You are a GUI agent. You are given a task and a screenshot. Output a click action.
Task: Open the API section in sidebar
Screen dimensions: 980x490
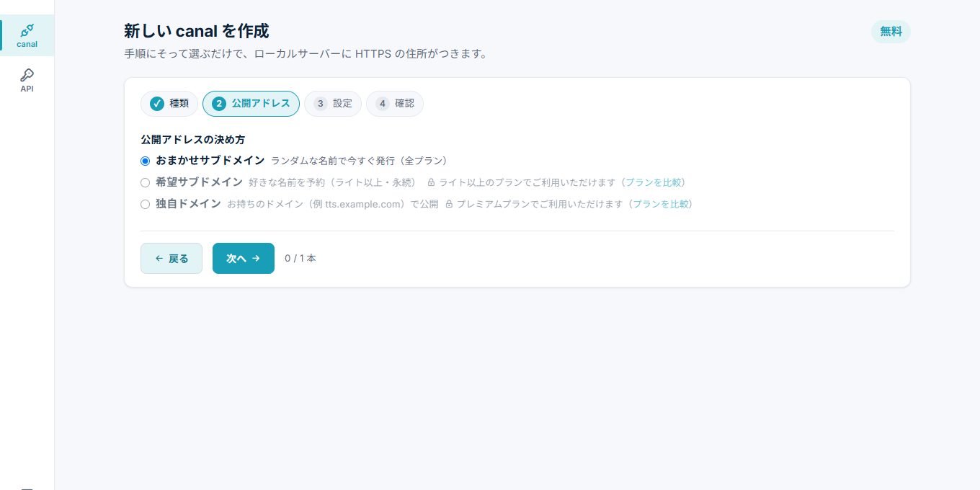27,80
